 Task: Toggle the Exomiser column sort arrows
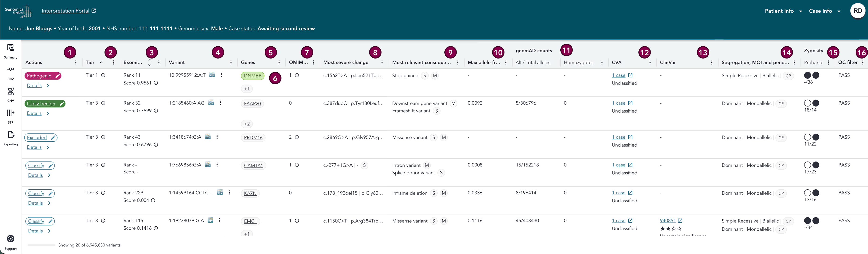[150, 63]
